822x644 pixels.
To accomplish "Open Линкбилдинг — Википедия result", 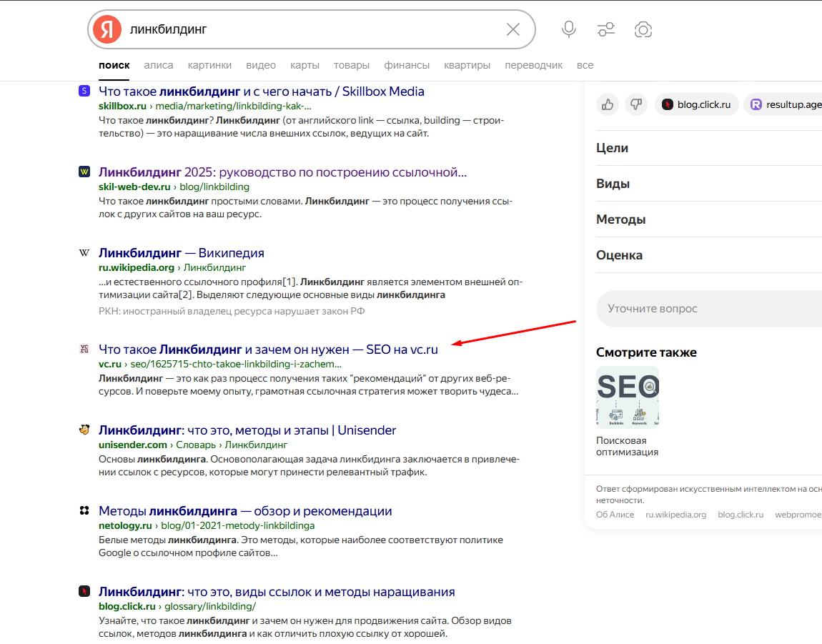I will 182,253.
